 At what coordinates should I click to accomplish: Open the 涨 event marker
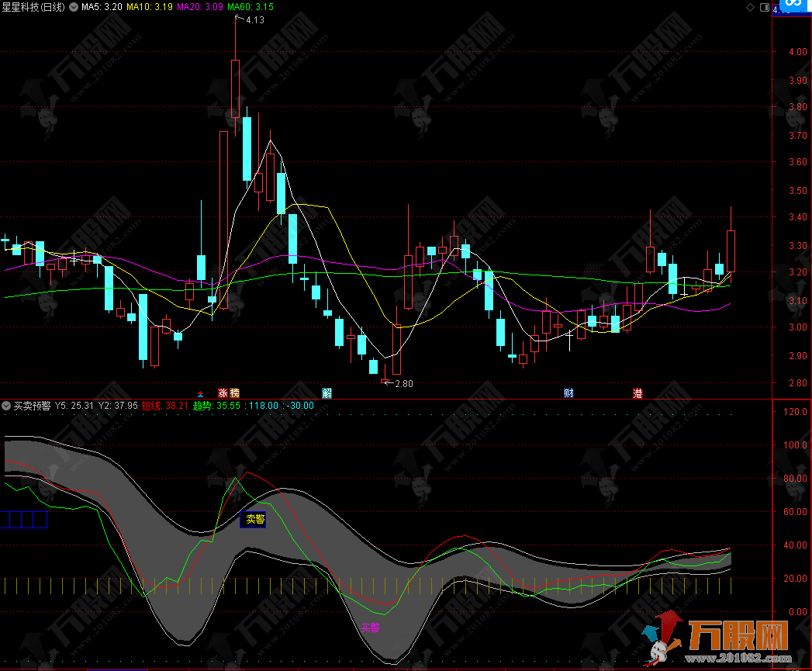[x=223, y=393]
